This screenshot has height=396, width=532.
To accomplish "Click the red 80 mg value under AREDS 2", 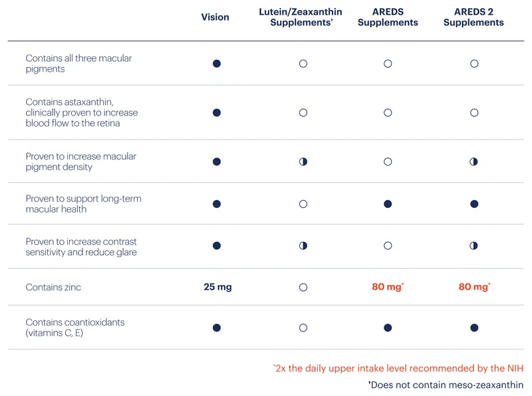I will coord(474,287).
